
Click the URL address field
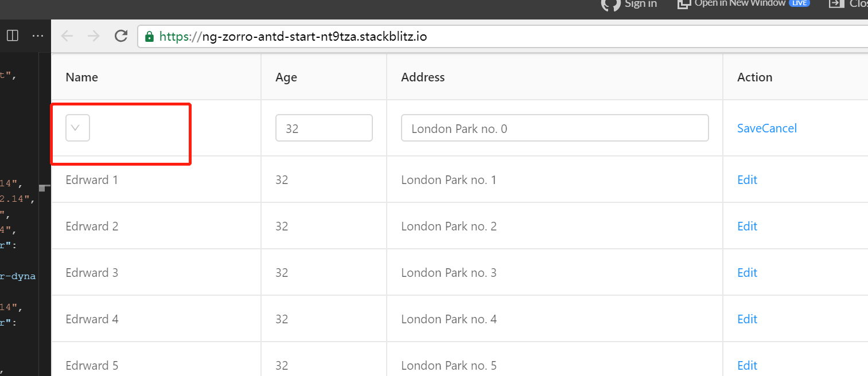coord(503,37)
